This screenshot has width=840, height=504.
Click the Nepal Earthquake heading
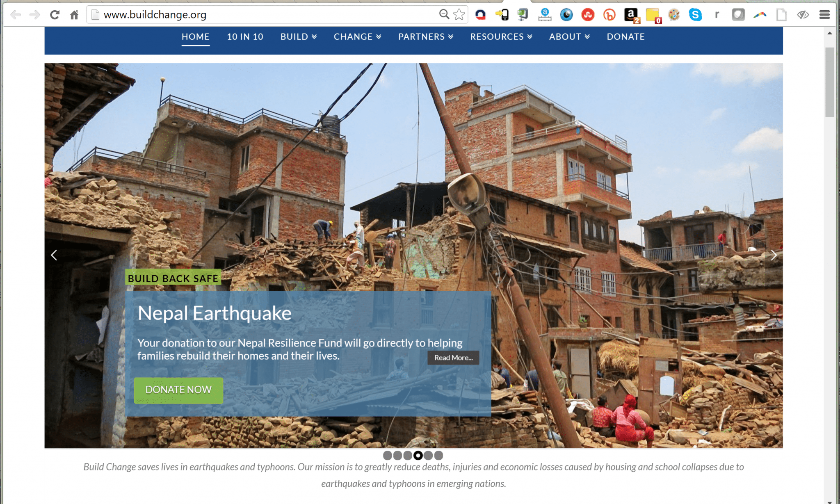[x=215, y=313]
